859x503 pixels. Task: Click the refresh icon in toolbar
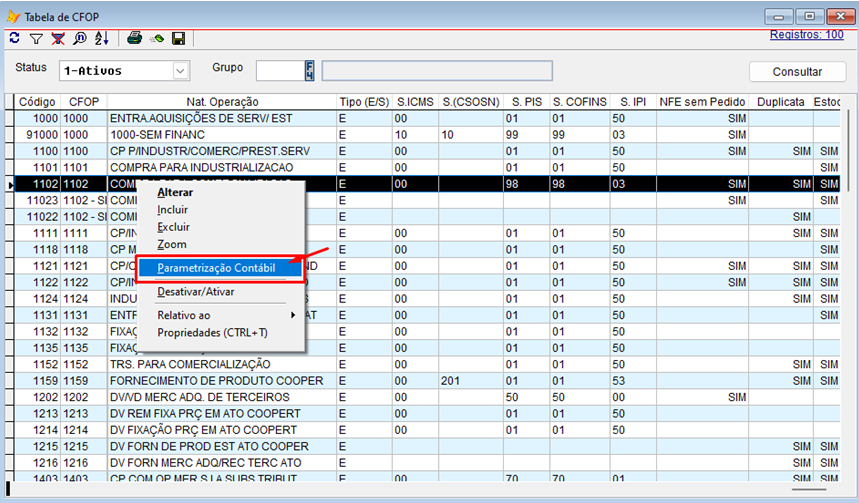[14, 38]
